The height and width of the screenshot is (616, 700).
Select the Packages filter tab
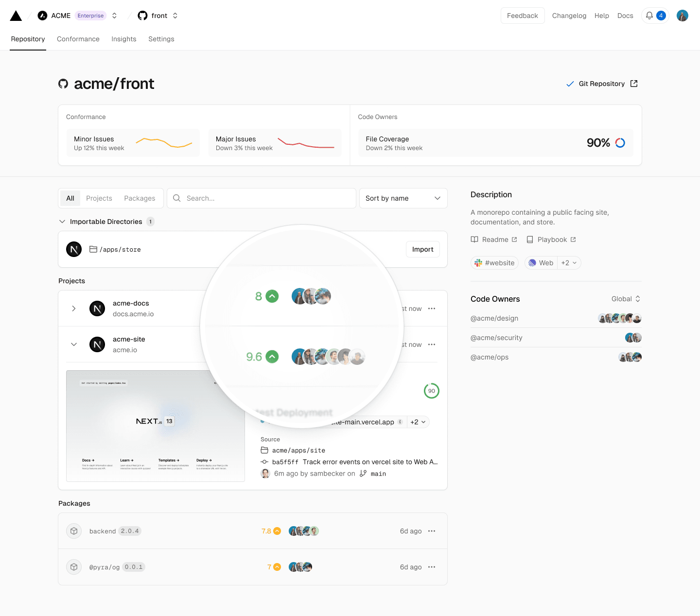coord(140,198)
